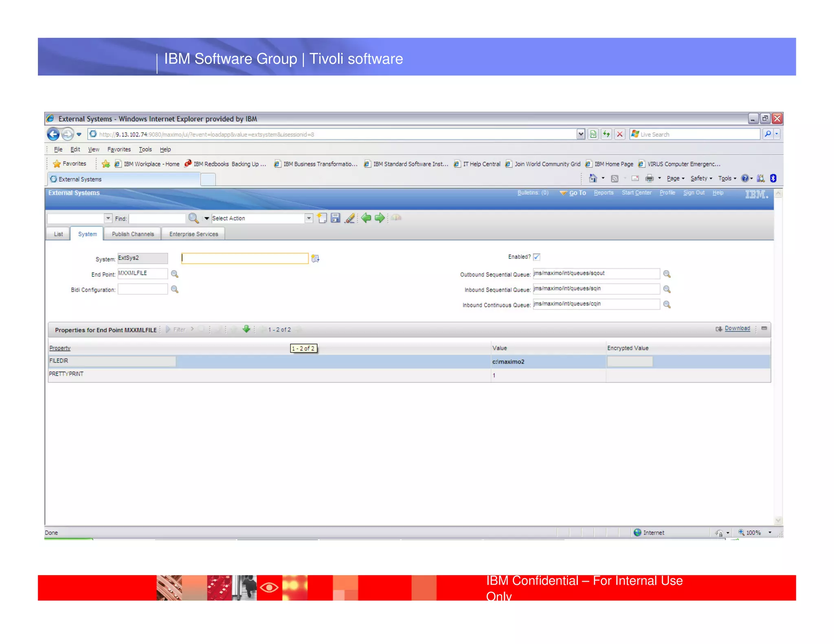The image size is (834, 644).
Task: Click the feeds RSS icon
Action: point(615,178)
